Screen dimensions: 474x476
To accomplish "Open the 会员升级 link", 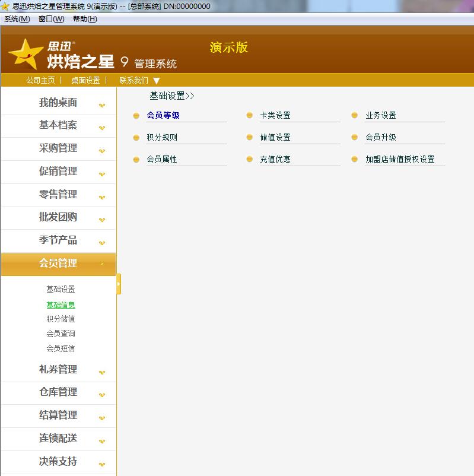I will [381, 137].
